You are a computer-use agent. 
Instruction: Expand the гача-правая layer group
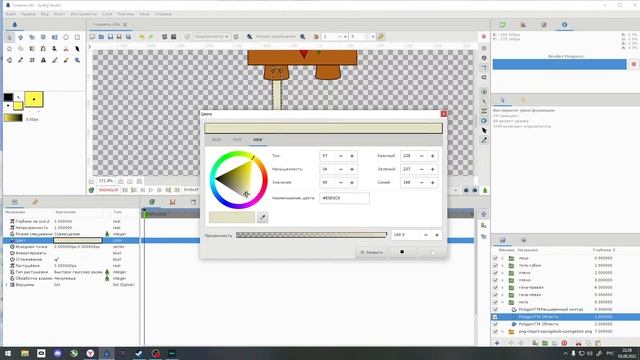click(x=503, y=287)
